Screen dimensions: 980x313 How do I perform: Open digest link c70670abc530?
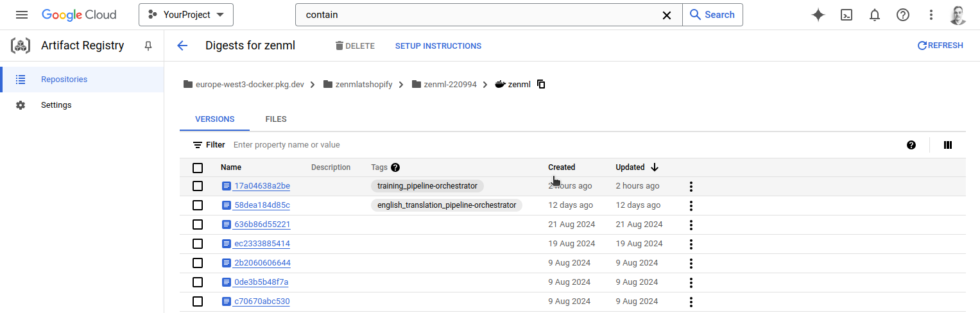point(262,301)
